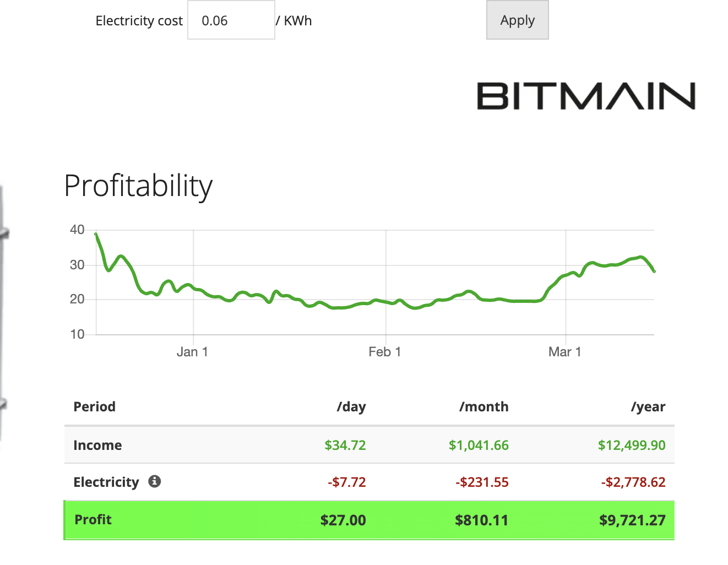728x565 pixels.
Task: Click the green chart line near Feb 1
Action: point(385,302)
